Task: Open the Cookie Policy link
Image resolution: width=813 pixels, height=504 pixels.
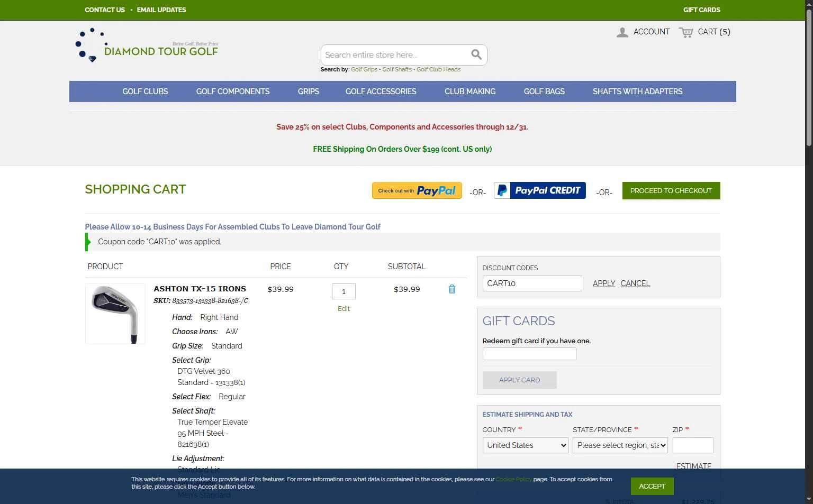Action: click(513, 479)
